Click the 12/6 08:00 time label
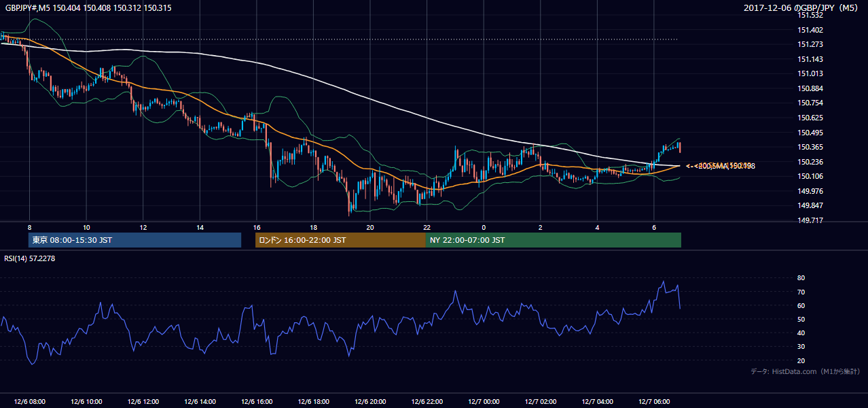 [x=29, y=402]
